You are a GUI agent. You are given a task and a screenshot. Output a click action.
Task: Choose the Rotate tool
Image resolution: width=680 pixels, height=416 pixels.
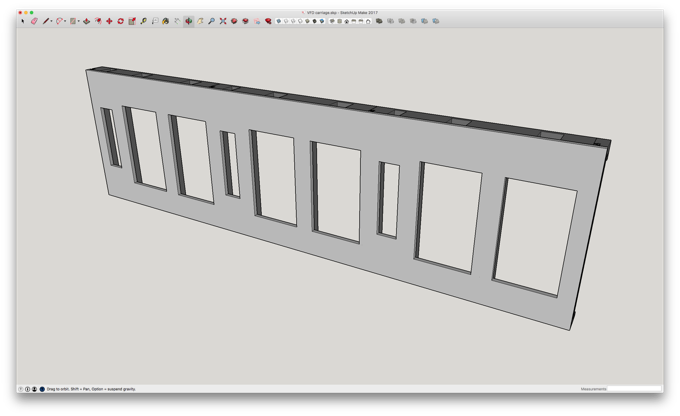[121, 21]
